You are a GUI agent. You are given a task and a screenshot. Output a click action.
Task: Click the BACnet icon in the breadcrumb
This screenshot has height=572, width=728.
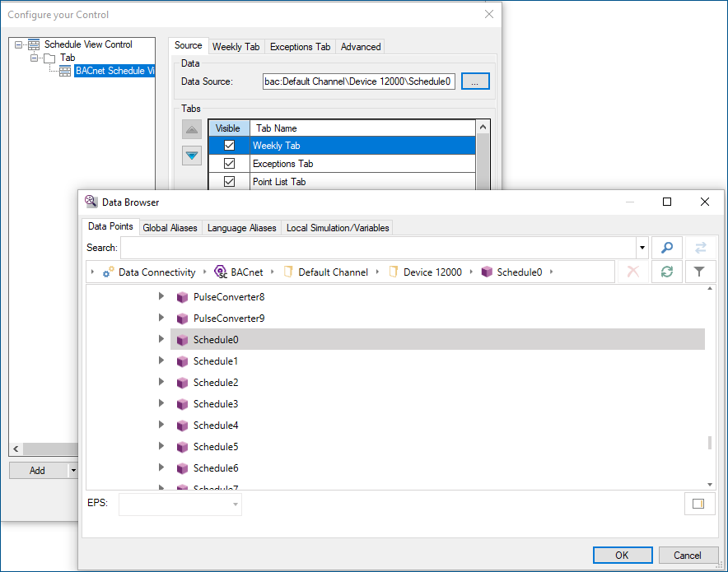(221, 272)
